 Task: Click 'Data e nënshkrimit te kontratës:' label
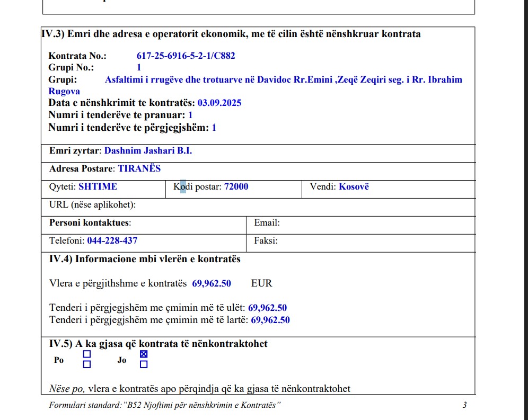click(122, 103)
